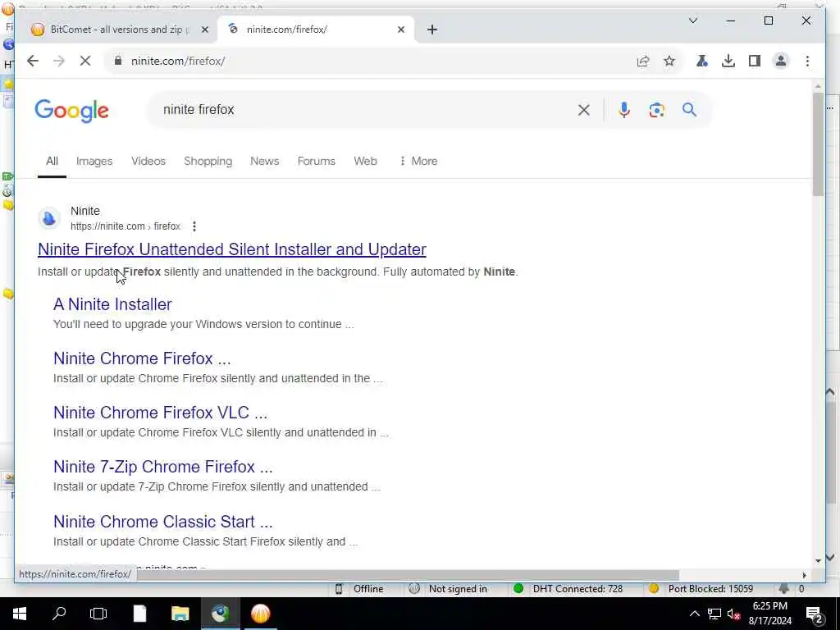The width and height of the screenshot is (840, 630).
Task: Close the ninite.com/firefox tab
Action: [400, 30]
